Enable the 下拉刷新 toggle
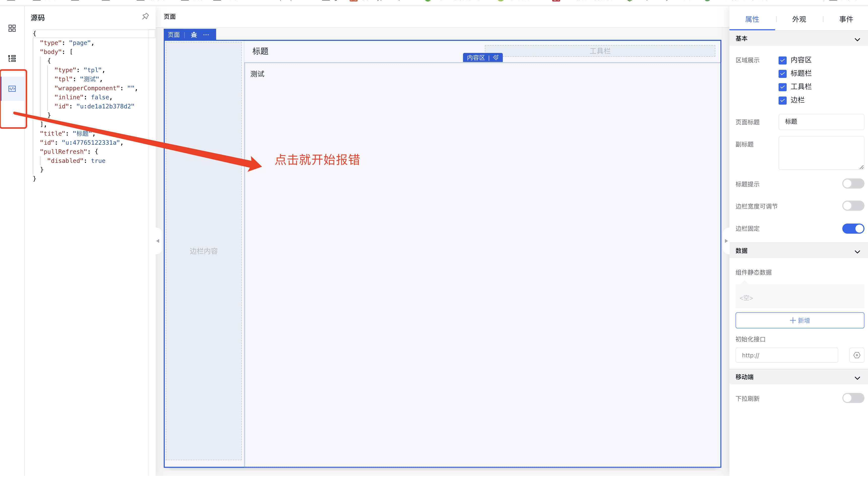Screen dimensions: 868x493 [853, 398]
